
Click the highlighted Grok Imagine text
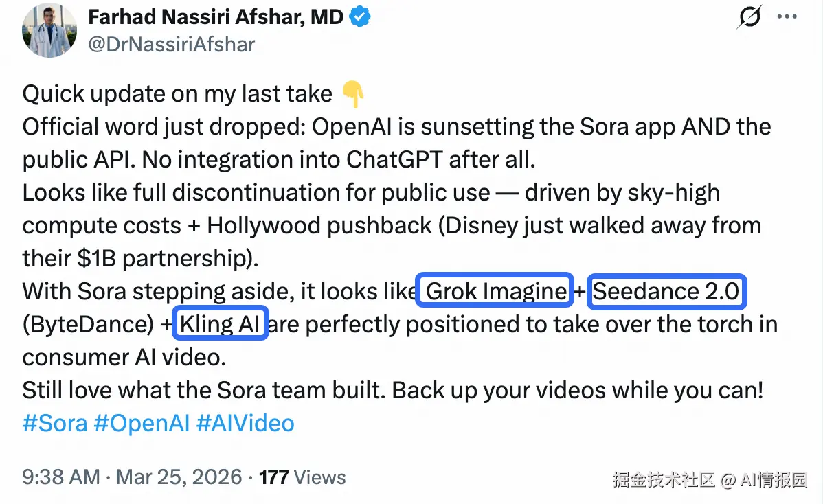495,291
